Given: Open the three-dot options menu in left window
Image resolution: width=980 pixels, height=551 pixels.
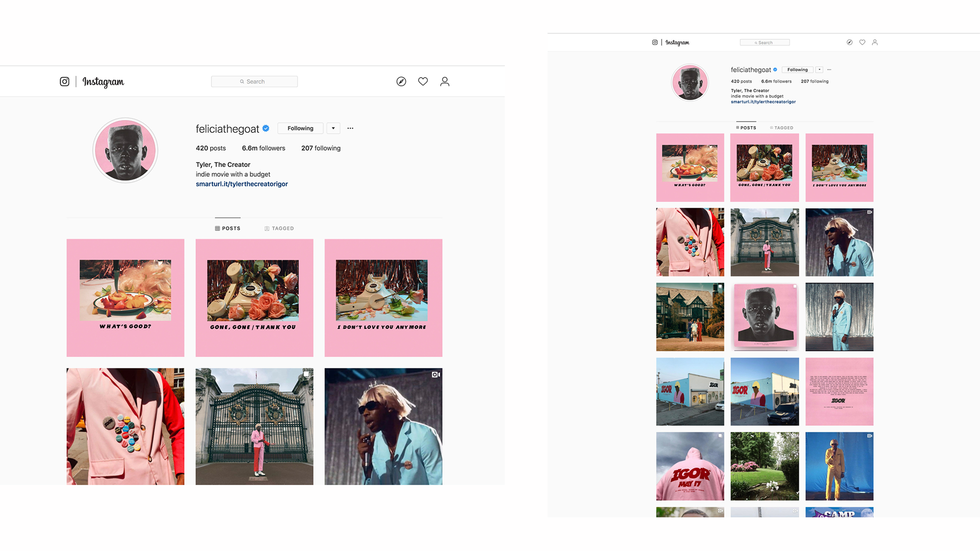Looking at the screenshot, I should coord(350,128).
